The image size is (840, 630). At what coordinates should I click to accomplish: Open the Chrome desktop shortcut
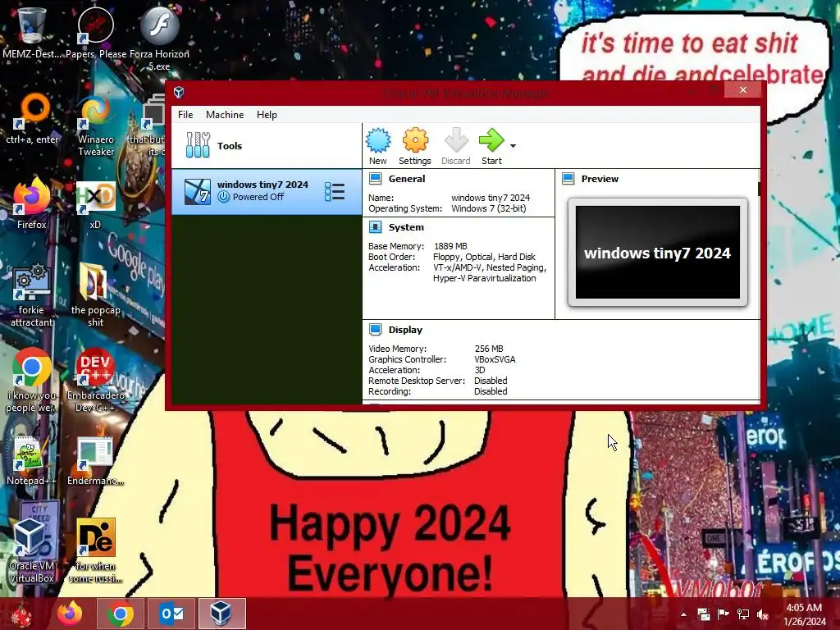[x=32, y=381]
